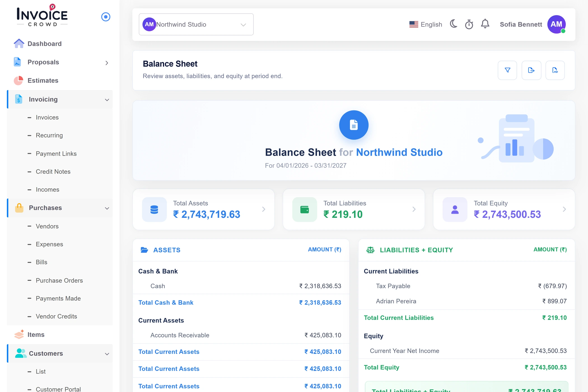Image resolution: width=588 pixels, height=392 pixels.
Task: Click the Invoice Crowd logo
Action: (42, 16)
